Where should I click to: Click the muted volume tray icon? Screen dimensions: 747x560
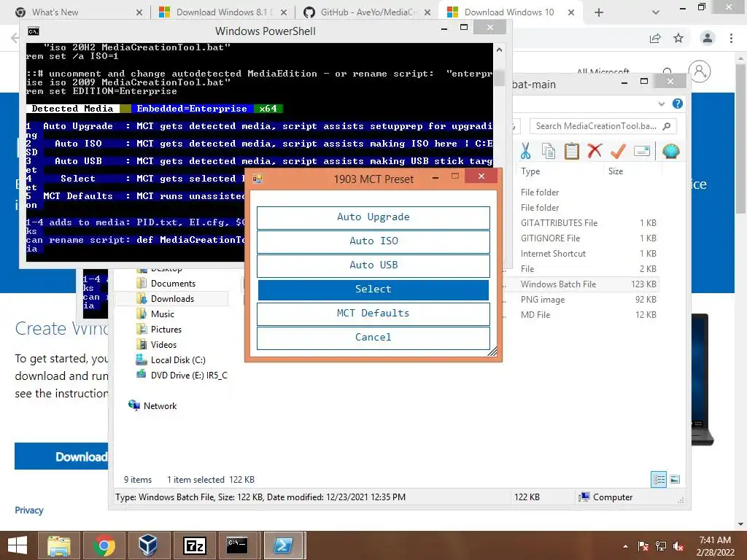click(x=679, y=546)
